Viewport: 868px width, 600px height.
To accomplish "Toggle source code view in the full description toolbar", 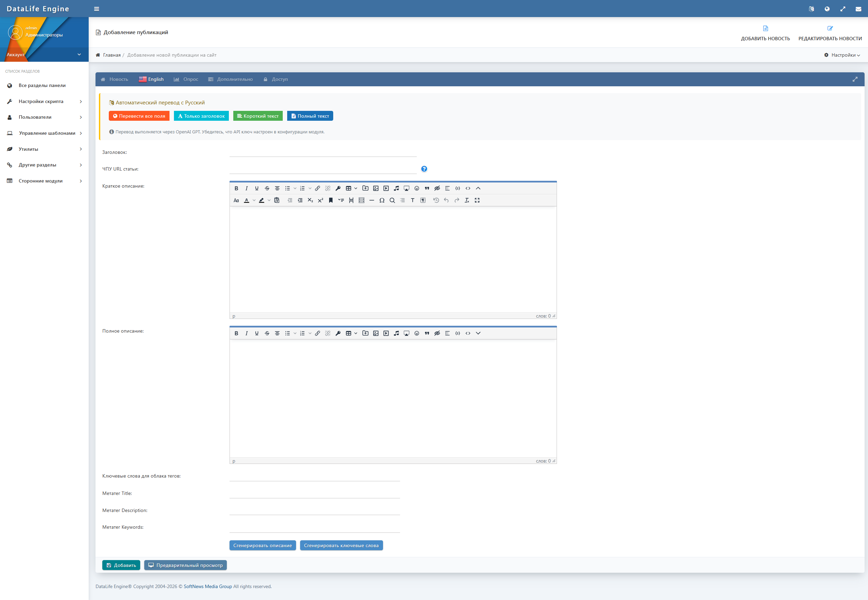I will pos(468,334).
